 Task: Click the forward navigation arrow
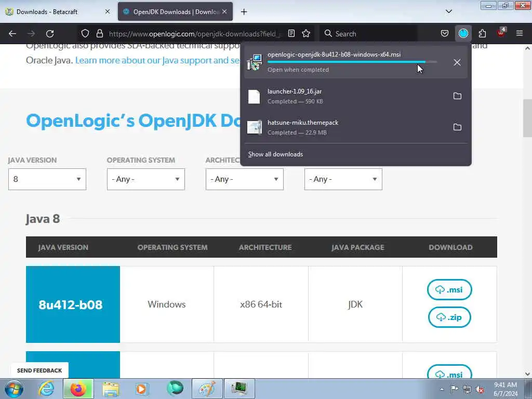point(31,34)
